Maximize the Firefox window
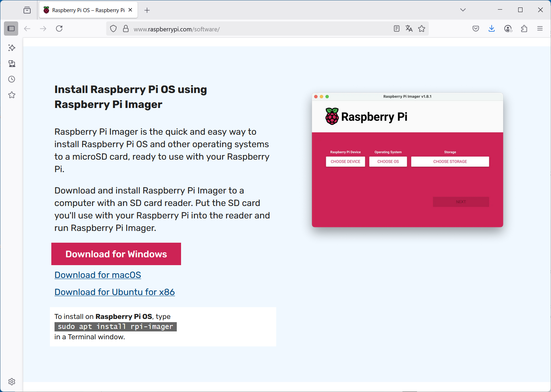This screenshot has height=392, width=551. 520,10
